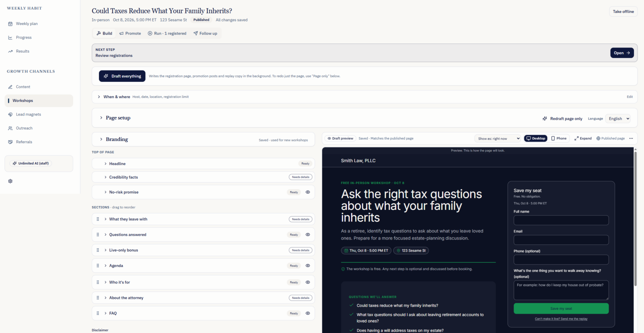Open the Show as: right now dropdown
The image size is (644, 333).
coord(498,139)
